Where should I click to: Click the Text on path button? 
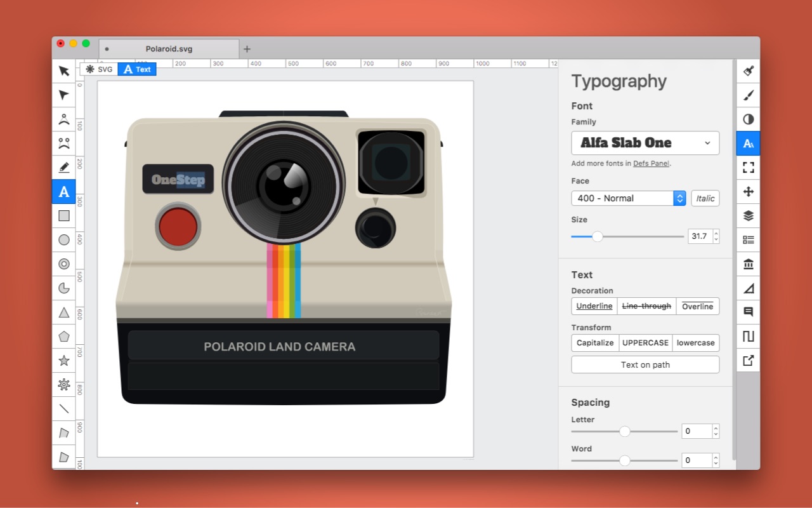coord(645,364)
